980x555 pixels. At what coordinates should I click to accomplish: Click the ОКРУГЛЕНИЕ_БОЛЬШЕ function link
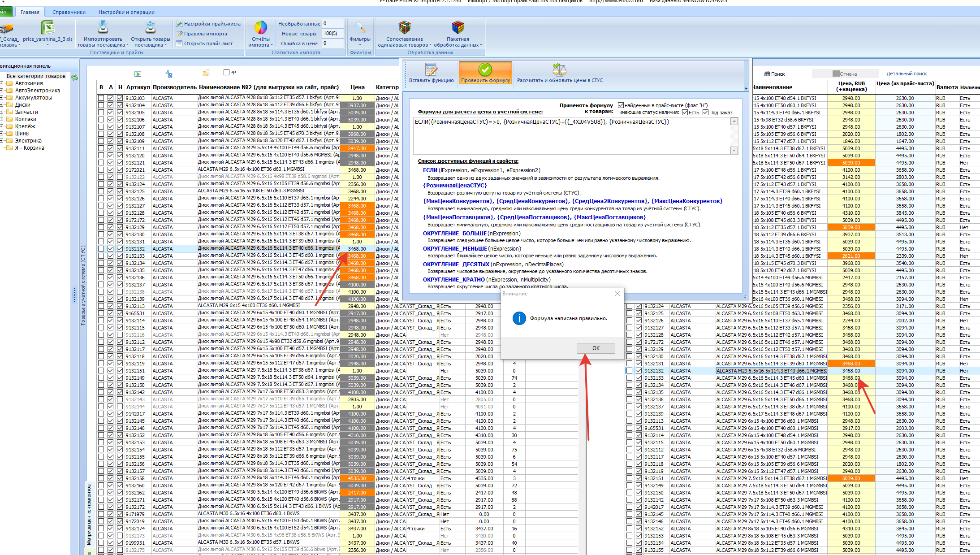click(x=454, y=234)
